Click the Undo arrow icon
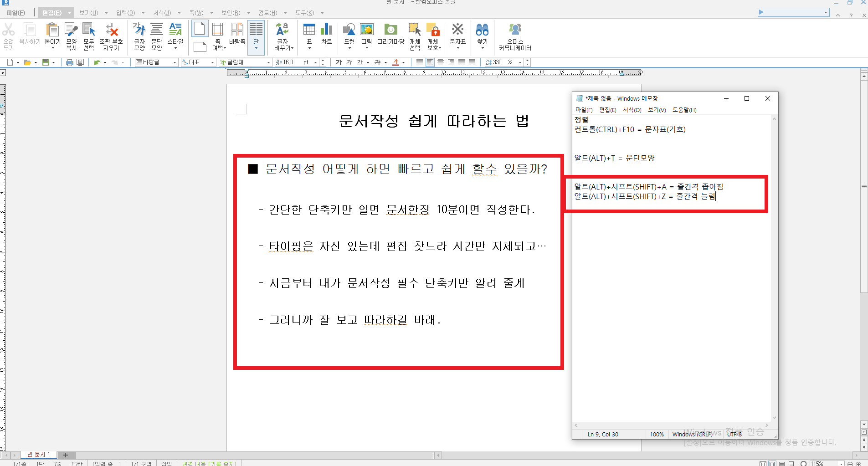The height and width of the screenshot is (466, 868). coord(97,62)
